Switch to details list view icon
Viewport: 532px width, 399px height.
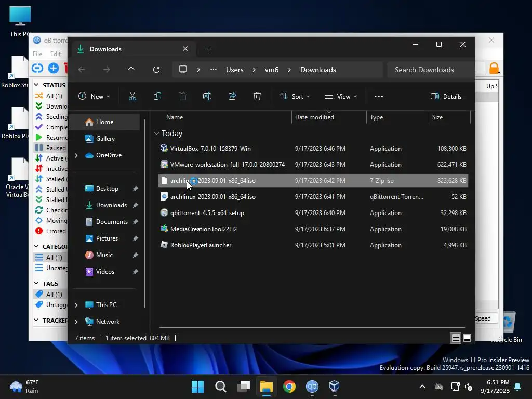(x=456, y=338)
